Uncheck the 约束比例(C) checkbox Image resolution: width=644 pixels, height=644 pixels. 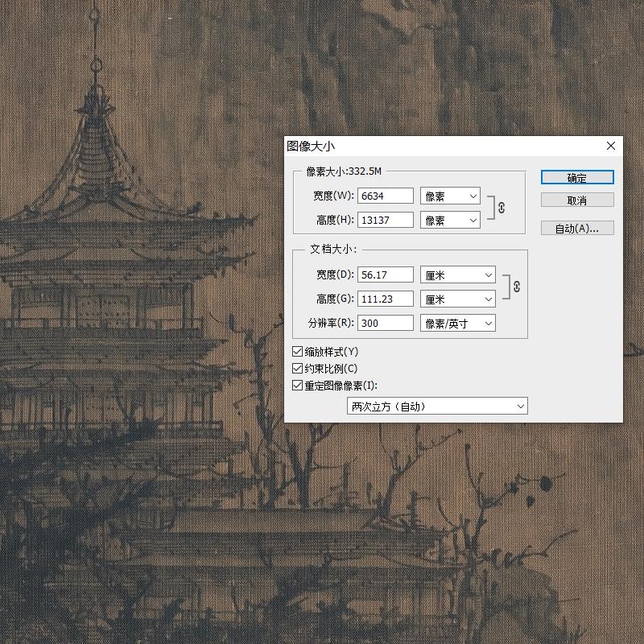pos(297,369)
